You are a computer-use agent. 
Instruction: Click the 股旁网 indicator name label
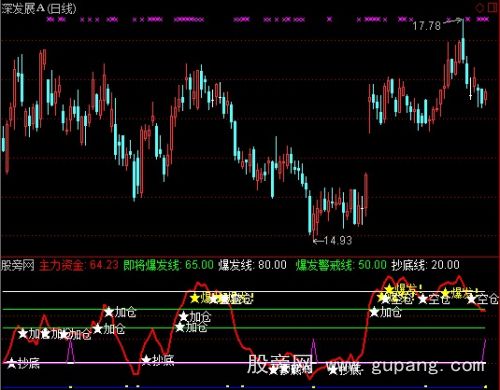(18, 266)
